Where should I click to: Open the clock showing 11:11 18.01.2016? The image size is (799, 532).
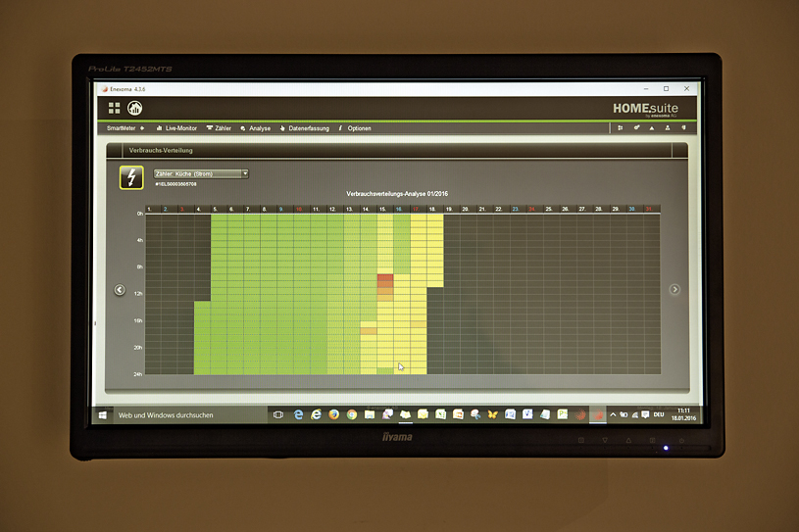coord(683,414)
